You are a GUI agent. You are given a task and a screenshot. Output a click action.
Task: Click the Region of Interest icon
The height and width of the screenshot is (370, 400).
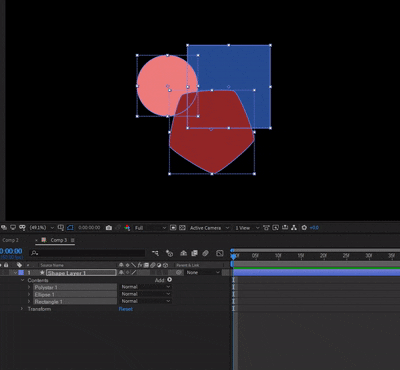coord(173,228)
